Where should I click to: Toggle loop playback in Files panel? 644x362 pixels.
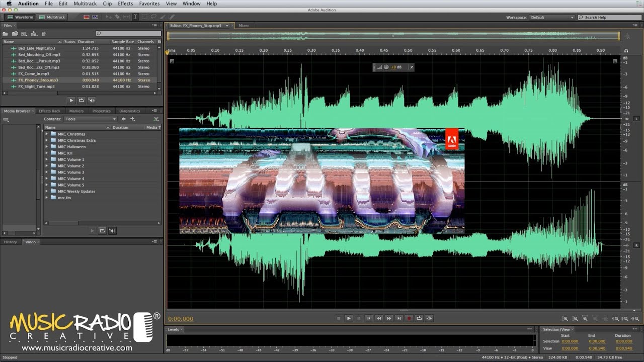pos(81,100)
